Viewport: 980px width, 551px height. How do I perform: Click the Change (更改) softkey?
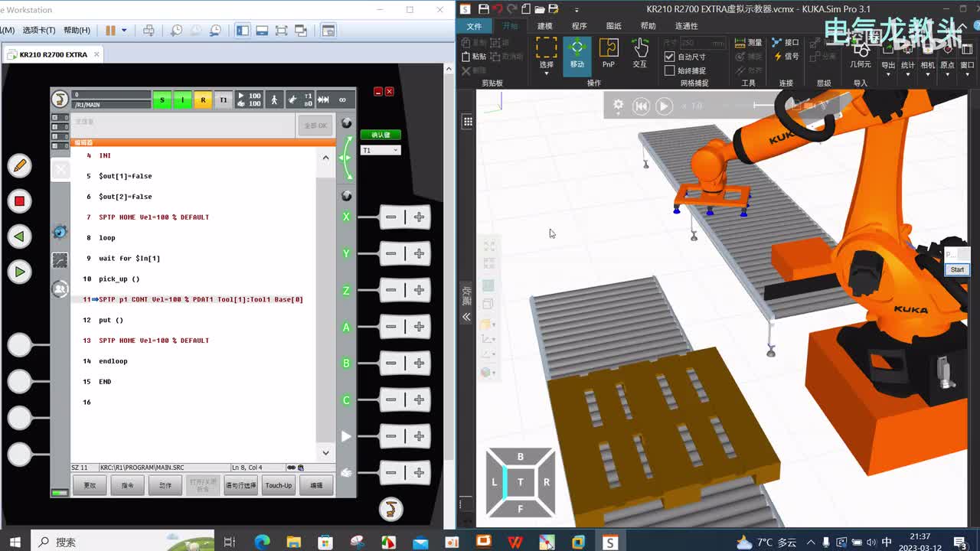(x=90, y=485)
